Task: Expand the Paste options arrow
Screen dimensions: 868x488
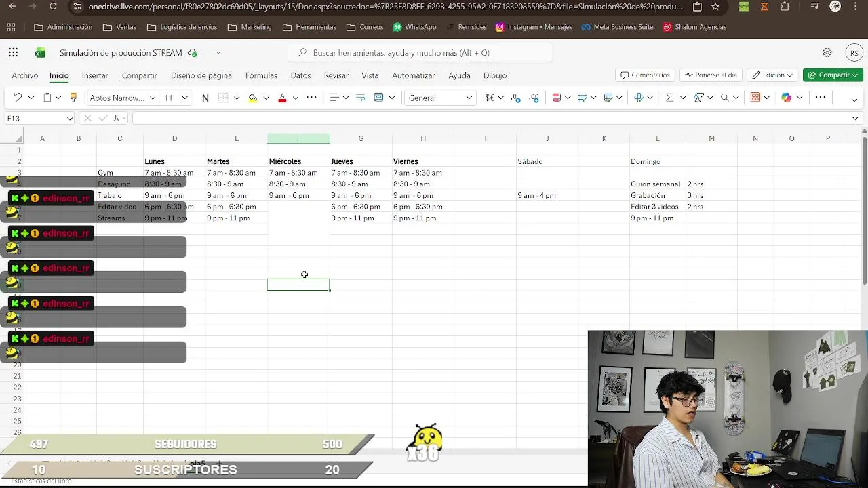Action: tap(58, 98)
